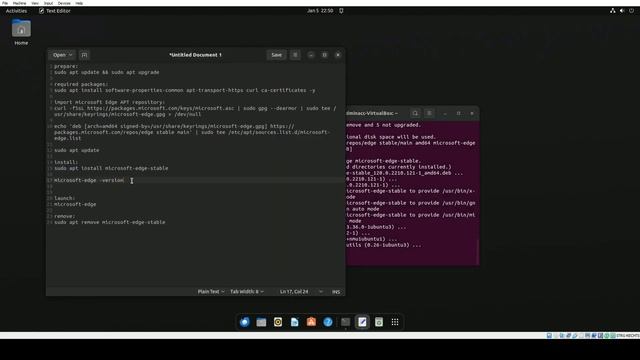Click the Terminal window scrollbar
Image resolution: width=640 pixels, height=360 pixels.
pyautogui.click(x=478, y=252)
